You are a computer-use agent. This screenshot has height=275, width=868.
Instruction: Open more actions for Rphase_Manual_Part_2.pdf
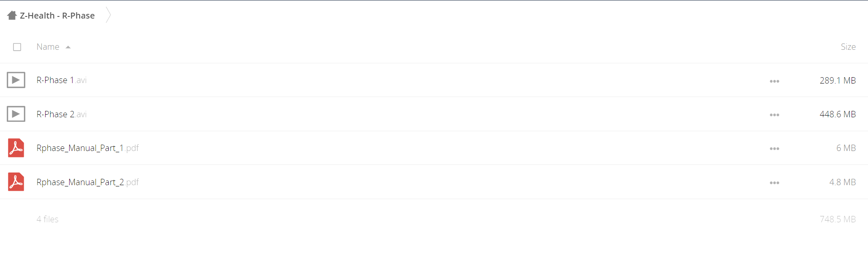[774, 183]
